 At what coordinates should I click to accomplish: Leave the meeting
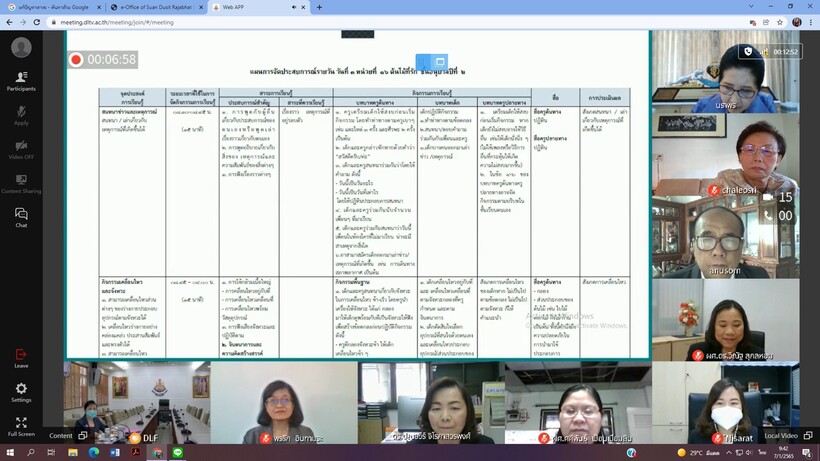pos(21,356)
